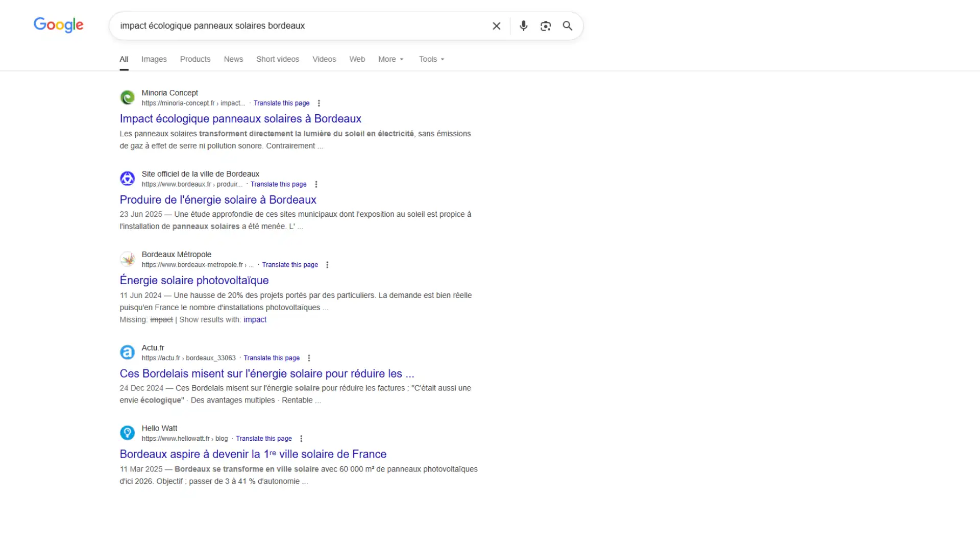Clear the search query with the X icon
Image resolution: width=980 pixels, height=551 pixels.
tap(496, 26)
